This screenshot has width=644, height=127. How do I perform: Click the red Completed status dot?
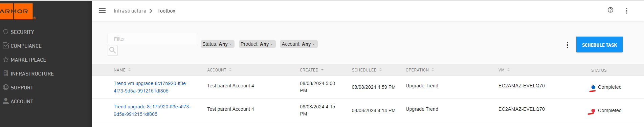(x=593, y=111)
